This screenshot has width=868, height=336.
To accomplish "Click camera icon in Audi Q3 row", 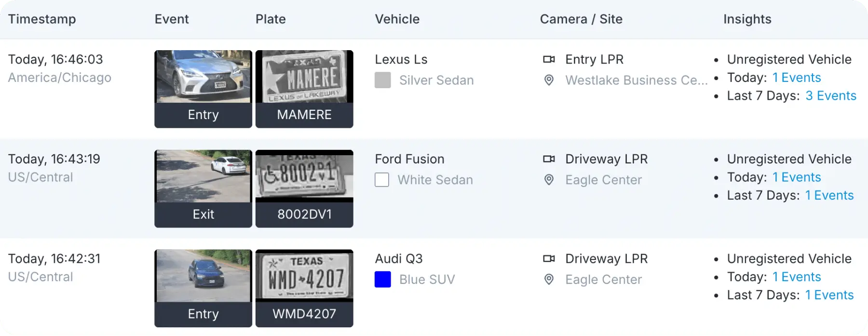I will tap(549, 259).
